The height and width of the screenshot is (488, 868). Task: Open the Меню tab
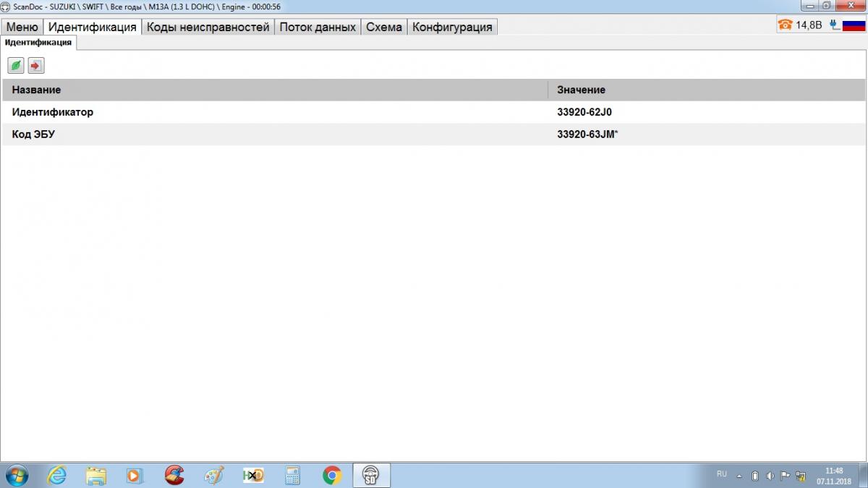(22, 27)
